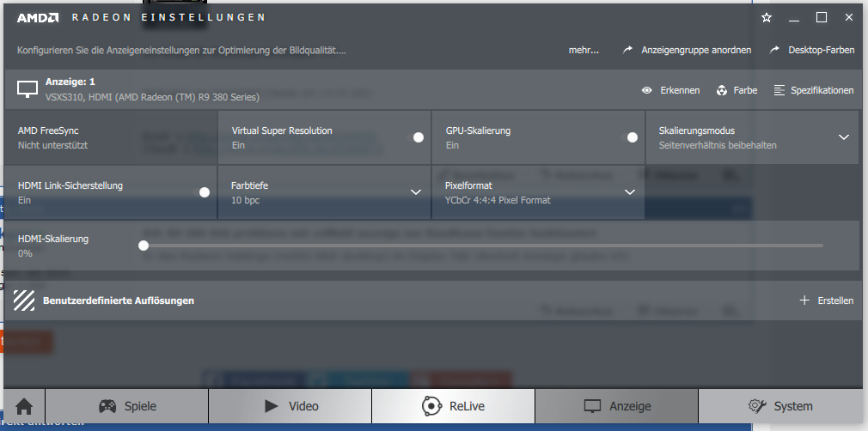Toggle GPU-Skalierung switch off
Image resolution: width=868 pixels, height=431 pixels.
[629, 137]
